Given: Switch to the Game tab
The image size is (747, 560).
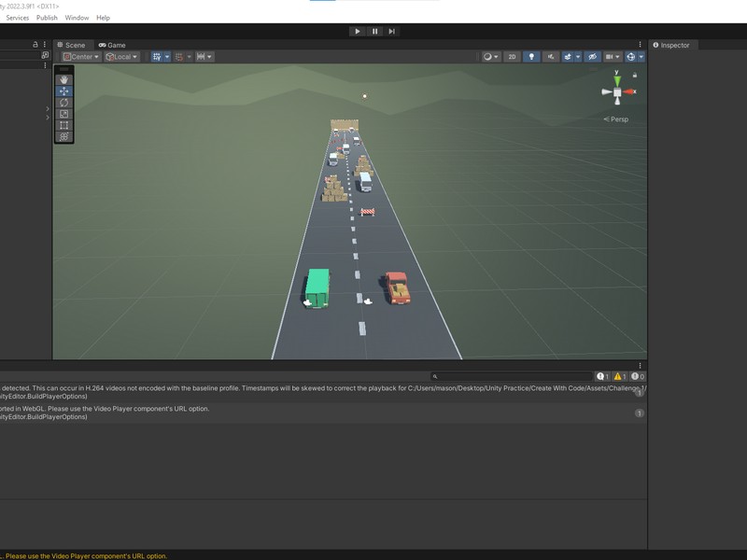Looking at the screenshot, I should click(x=112, y=45).
